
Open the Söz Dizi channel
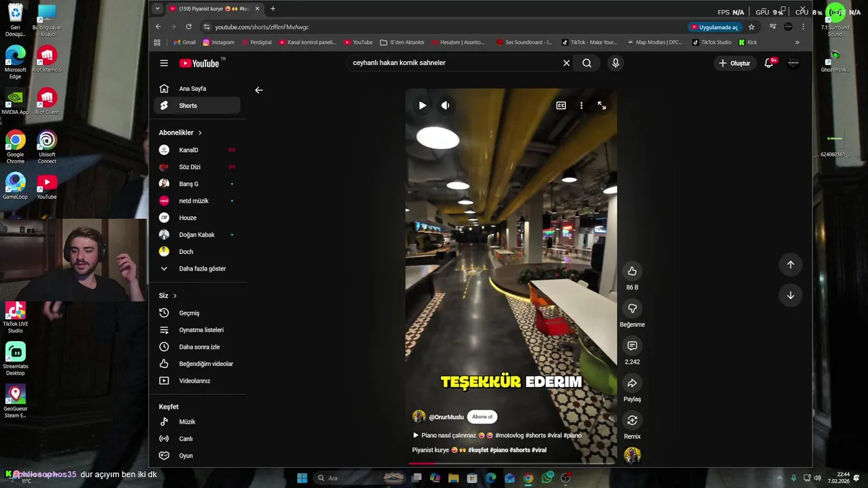click(197, 167)
